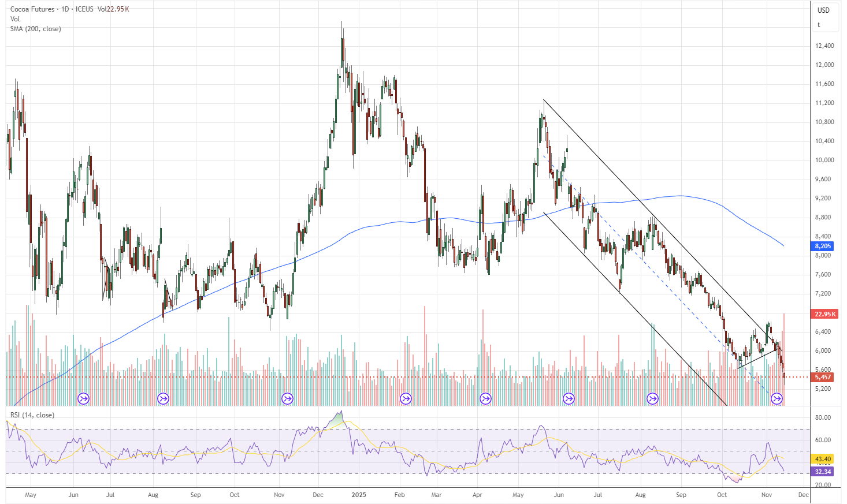Click the yellow 43.40 RSI average label
The width and height of the screenshot is (847, 504).
coord(823,459)
